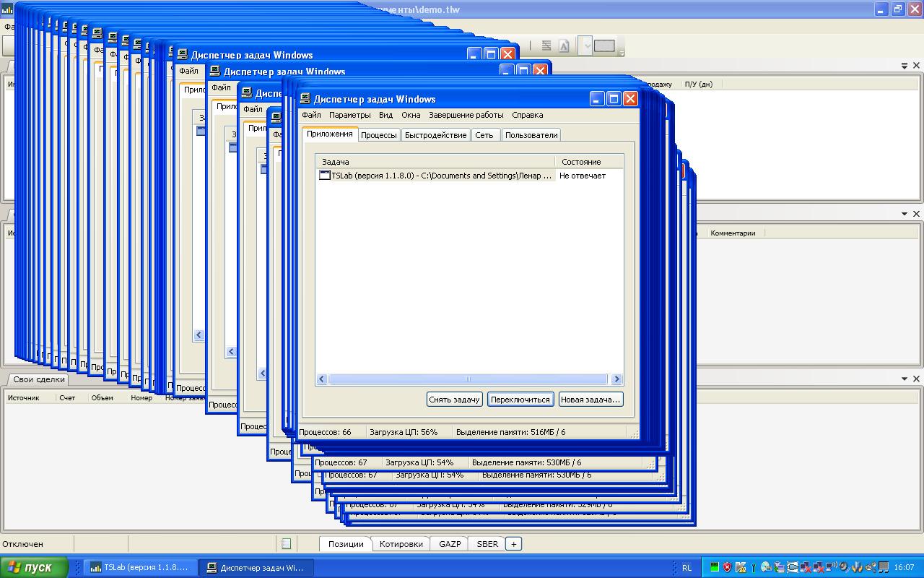Select the Свои сделки tab
Image resolution: width=924 pixels, height=578 pixels.
[39, 379]
